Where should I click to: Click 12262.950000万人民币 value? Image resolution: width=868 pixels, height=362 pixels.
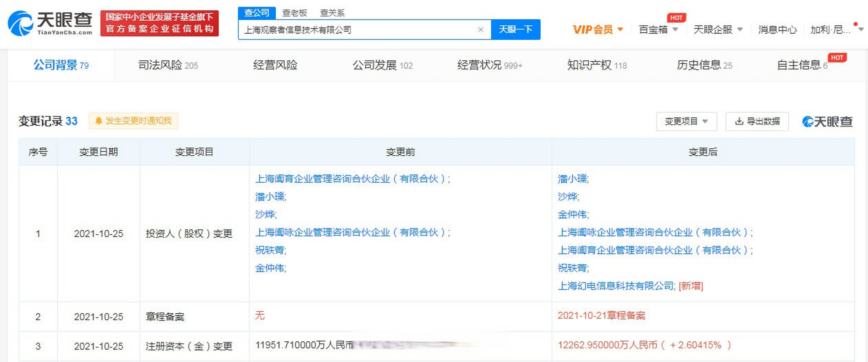click(607, 345)
